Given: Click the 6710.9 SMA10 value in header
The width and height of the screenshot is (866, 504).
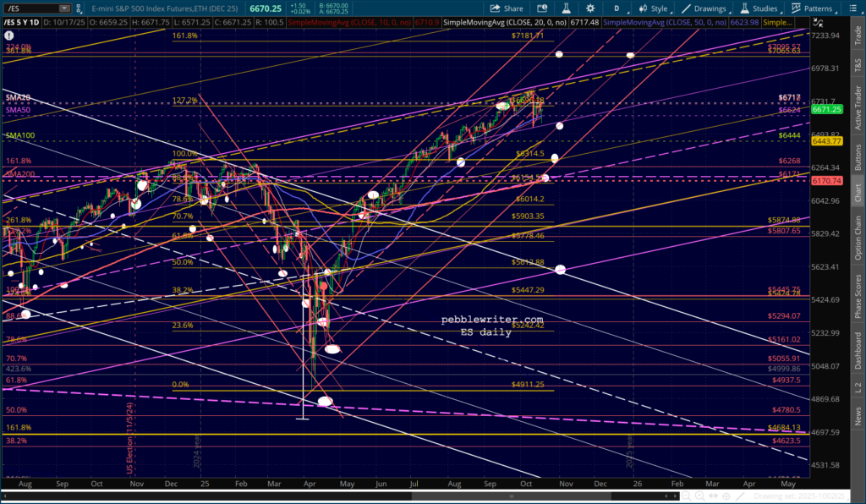Looking at the screenshot, I should (427, 23).
